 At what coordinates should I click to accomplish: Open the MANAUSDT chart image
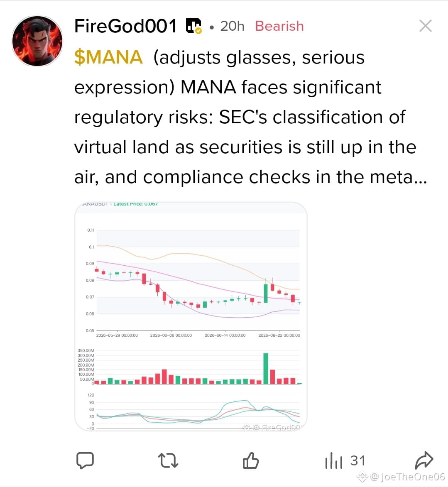click(x=191, y=316)
